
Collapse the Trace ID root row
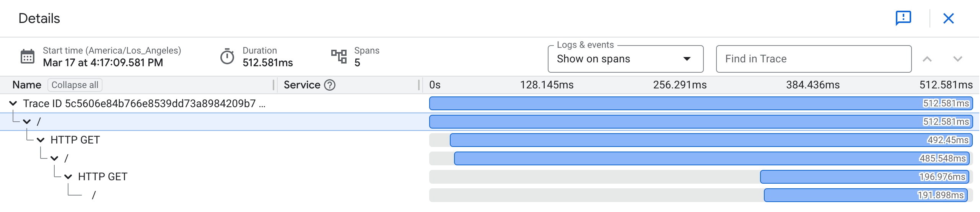[x=13, y=103]
